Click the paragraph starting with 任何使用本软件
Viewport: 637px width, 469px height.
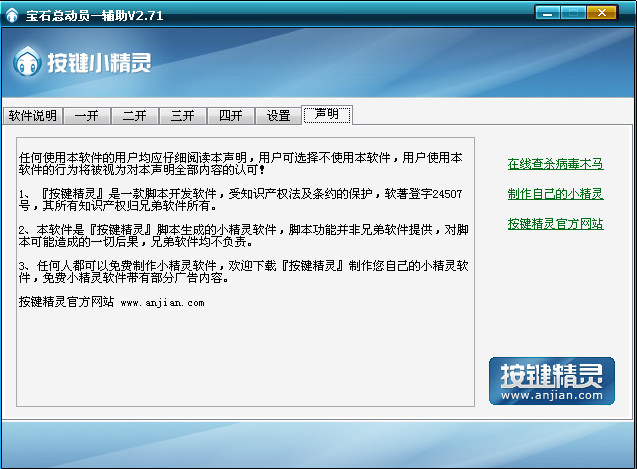(x=240, y=163)
